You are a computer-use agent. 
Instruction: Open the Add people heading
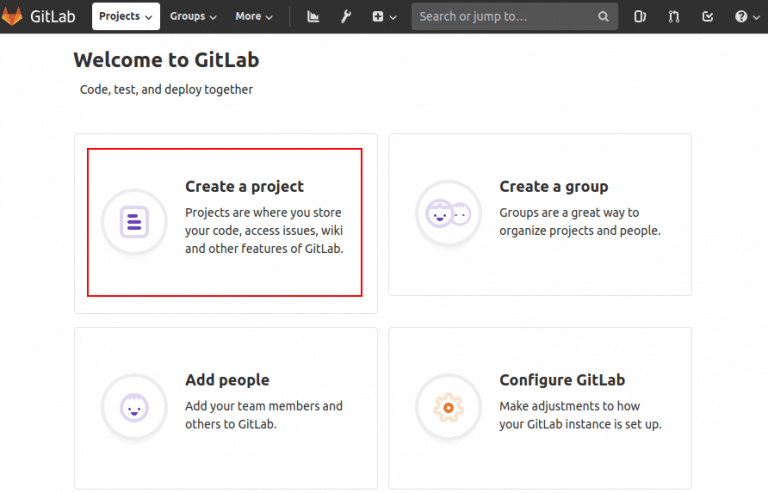[x=227, y=380]
